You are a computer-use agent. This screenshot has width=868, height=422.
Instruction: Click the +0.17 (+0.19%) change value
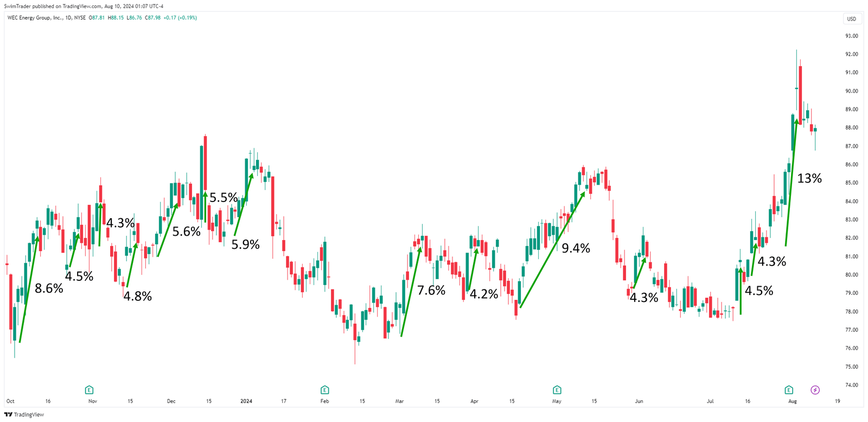pos(180,18)
